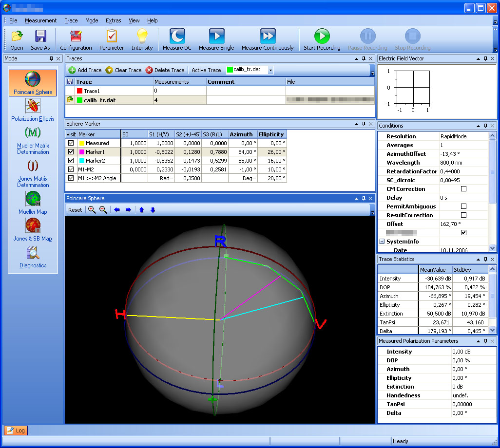Click the Open folder icon
Viewport: 500px width, 448px height.
[17, 36]
